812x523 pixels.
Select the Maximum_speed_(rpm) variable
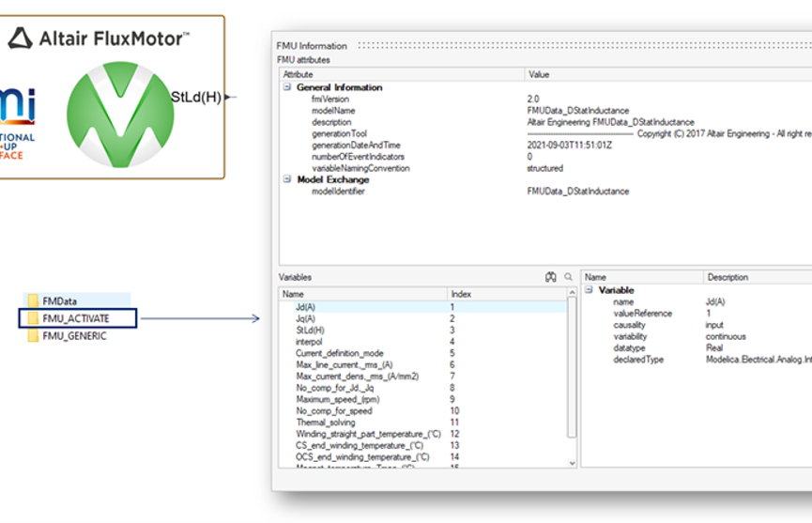pyautogui.click(x=423, y=399)
